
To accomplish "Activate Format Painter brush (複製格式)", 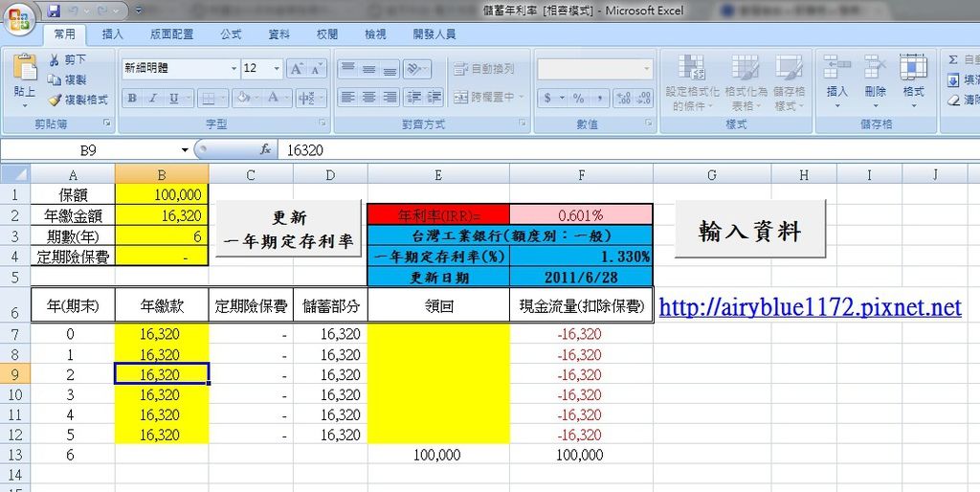I will (55, 100).
